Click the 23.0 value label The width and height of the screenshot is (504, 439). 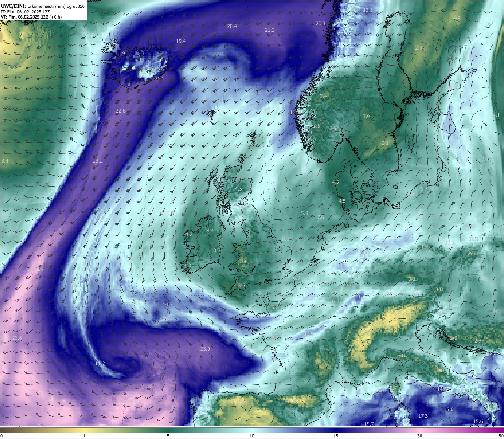coord(205,349)
